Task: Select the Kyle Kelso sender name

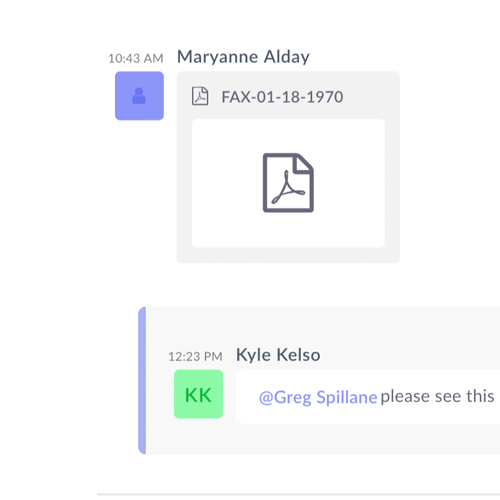Action: (x=278, y=355)
